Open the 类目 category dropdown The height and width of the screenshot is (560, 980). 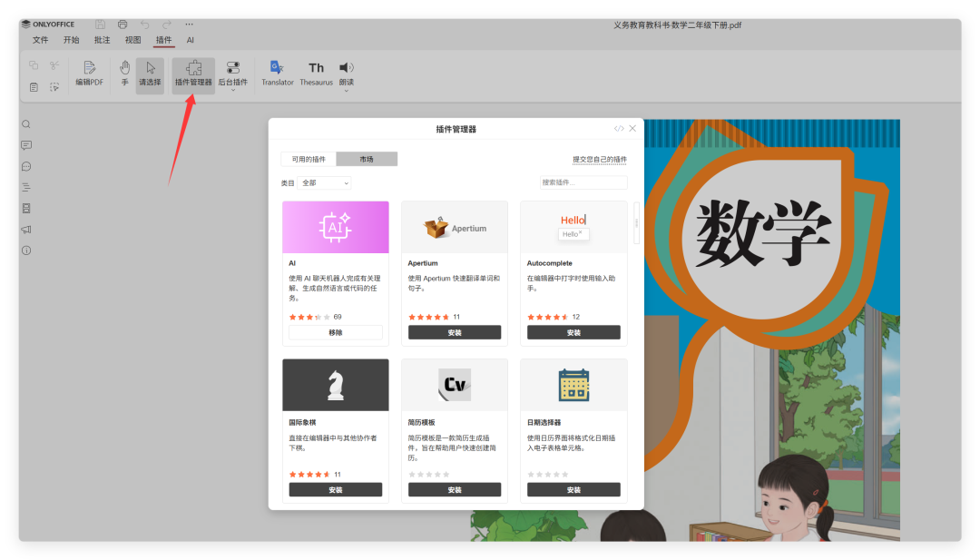324,183
